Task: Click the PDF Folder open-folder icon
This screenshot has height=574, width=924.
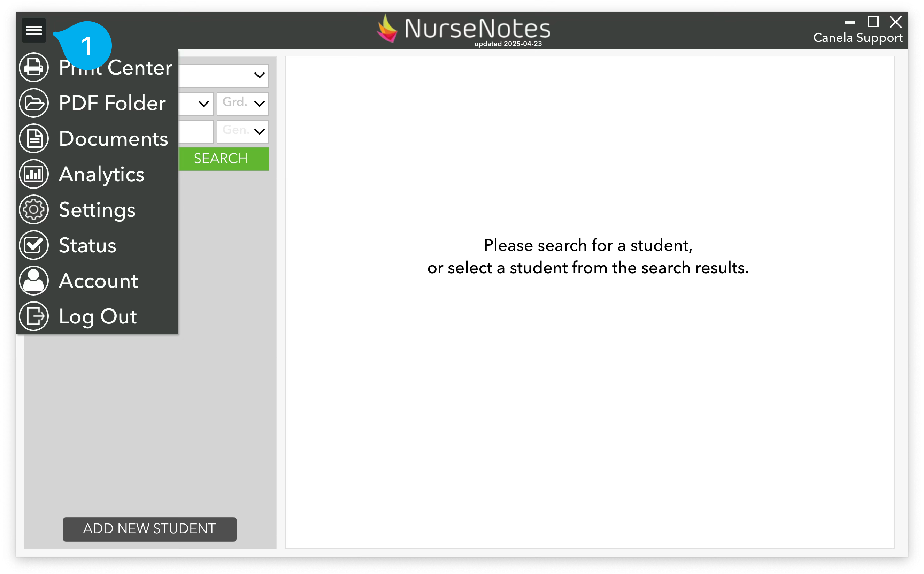Action: point(34,103)
